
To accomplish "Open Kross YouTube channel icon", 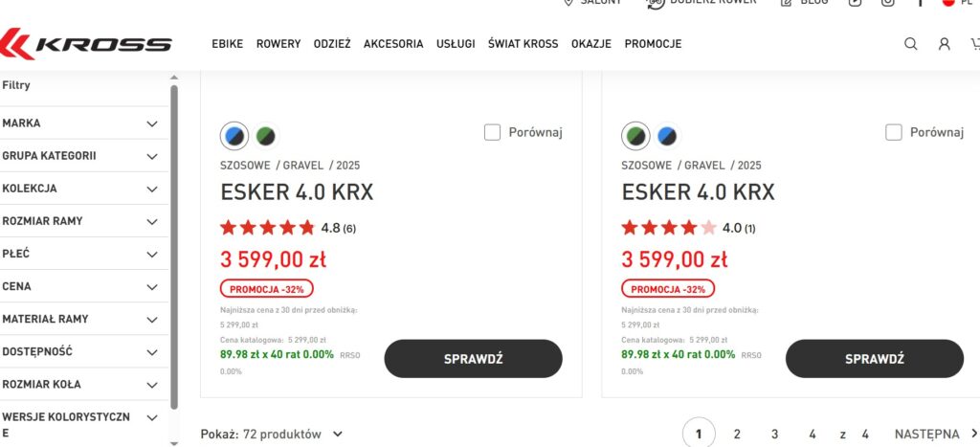I will tap(855, 3).
